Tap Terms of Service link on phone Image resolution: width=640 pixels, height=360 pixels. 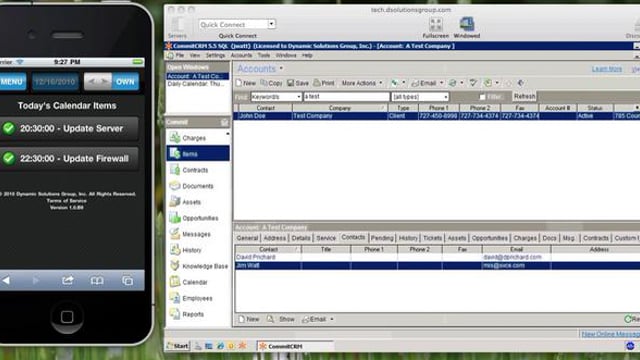click(67, 200)
